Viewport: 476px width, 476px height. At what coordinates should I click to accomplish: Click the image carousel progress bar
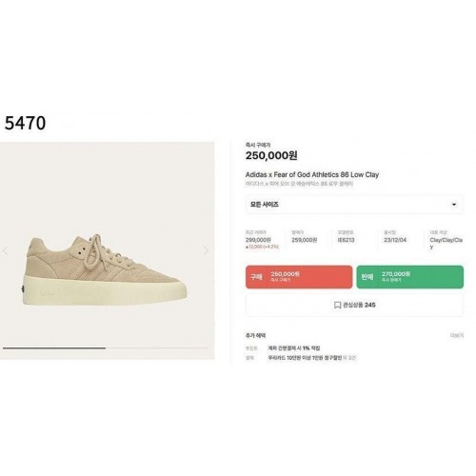pos(107,348)
